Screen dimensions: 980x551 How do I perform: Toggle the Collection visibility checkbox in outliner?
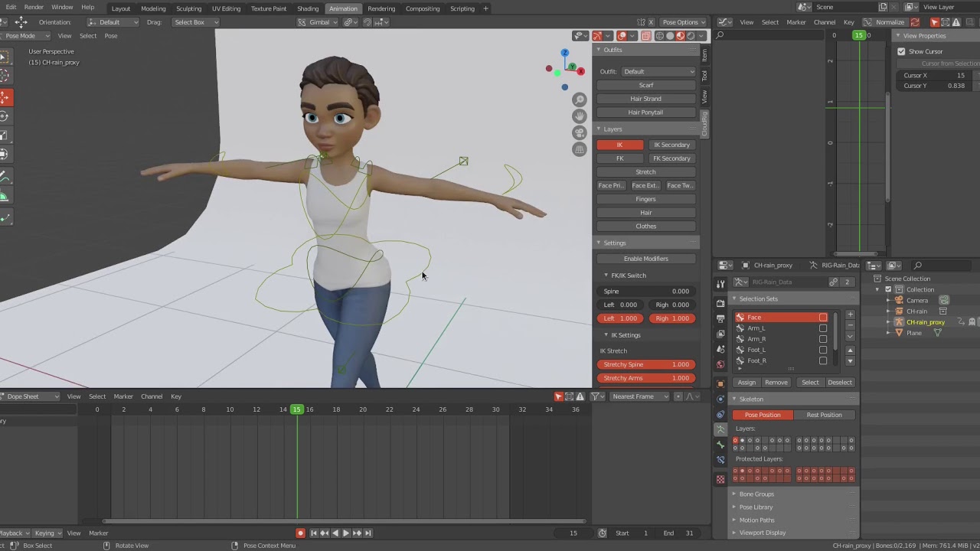point(888,289)
